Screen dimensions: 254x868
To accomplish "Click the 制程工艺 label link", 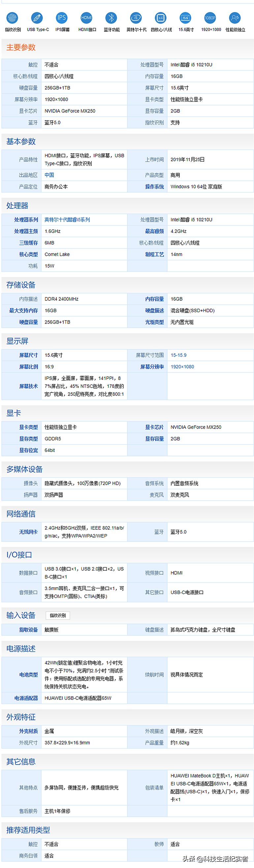I will pyautogui.click(x=154, y=254).
